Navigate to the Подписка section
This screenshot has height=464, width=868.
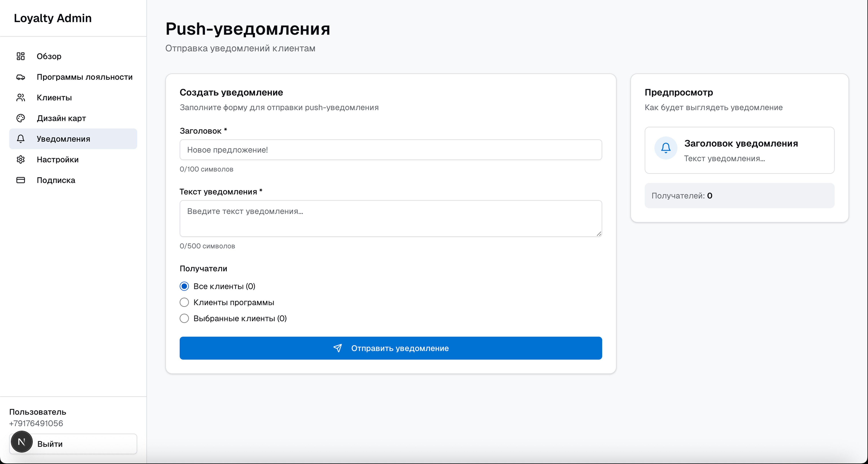(56, 180)
